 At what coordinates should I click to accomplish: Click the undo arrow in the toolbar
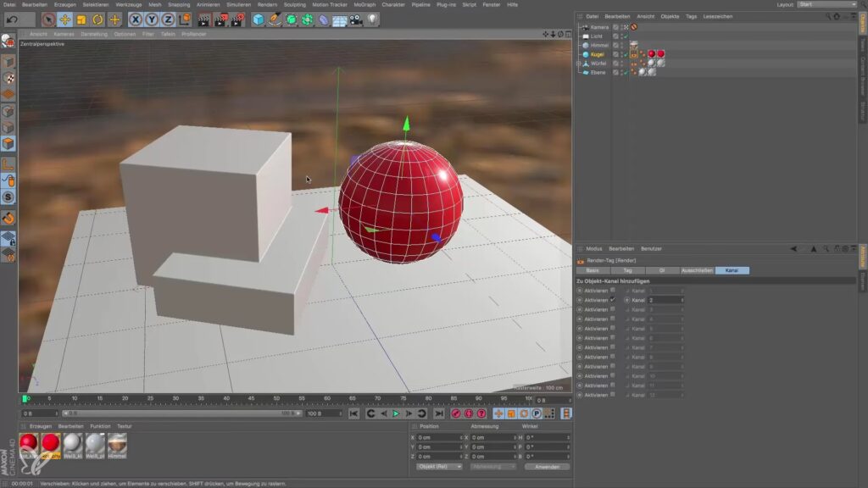tap(12, 19)
